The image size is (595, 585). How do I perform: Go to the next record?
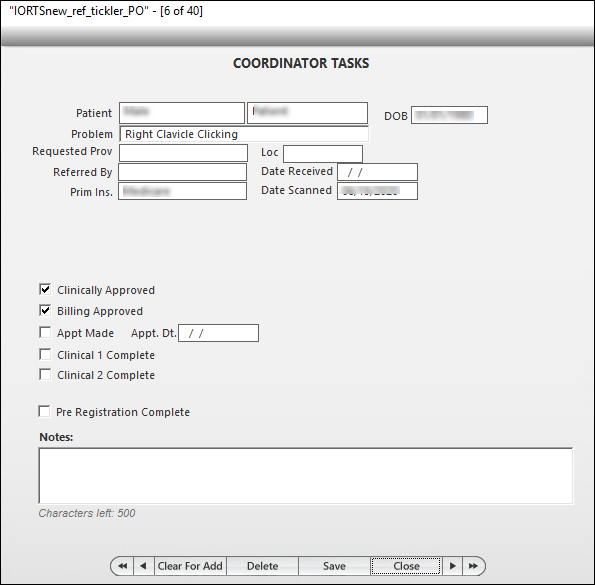click(x=452, y=566)
